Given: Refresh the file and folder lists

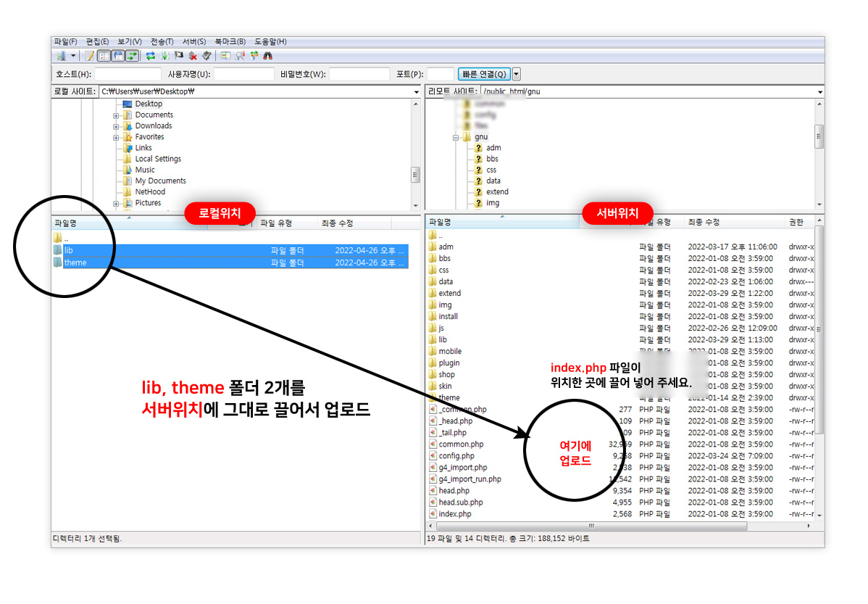Looking at the screenshot, I should (150, 56).
